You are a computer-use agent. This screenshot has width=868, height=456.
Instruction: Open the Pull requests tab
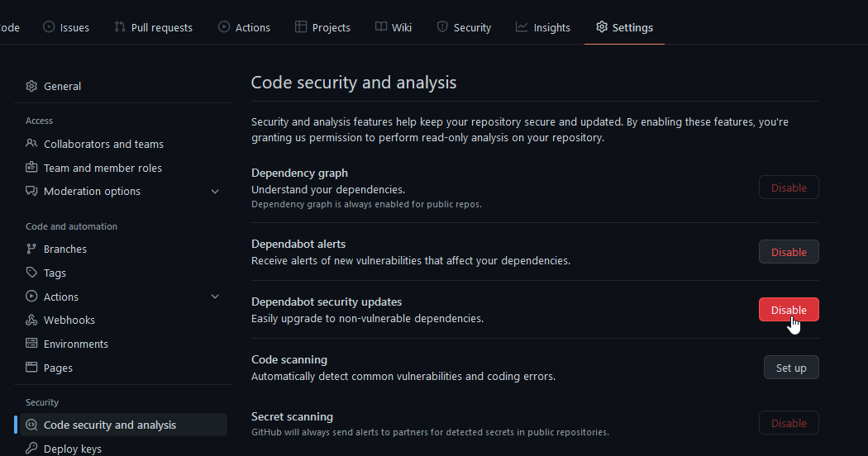pyautogui.click(x=153, y=27)
